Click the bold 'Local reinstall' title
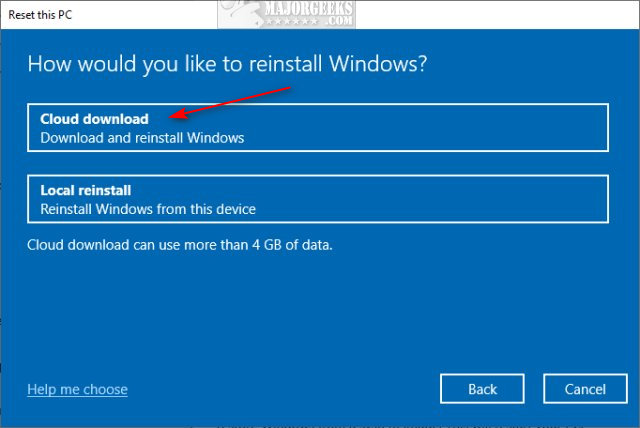The height and width of the screenshot is (428, 640). tap(86, 190)
